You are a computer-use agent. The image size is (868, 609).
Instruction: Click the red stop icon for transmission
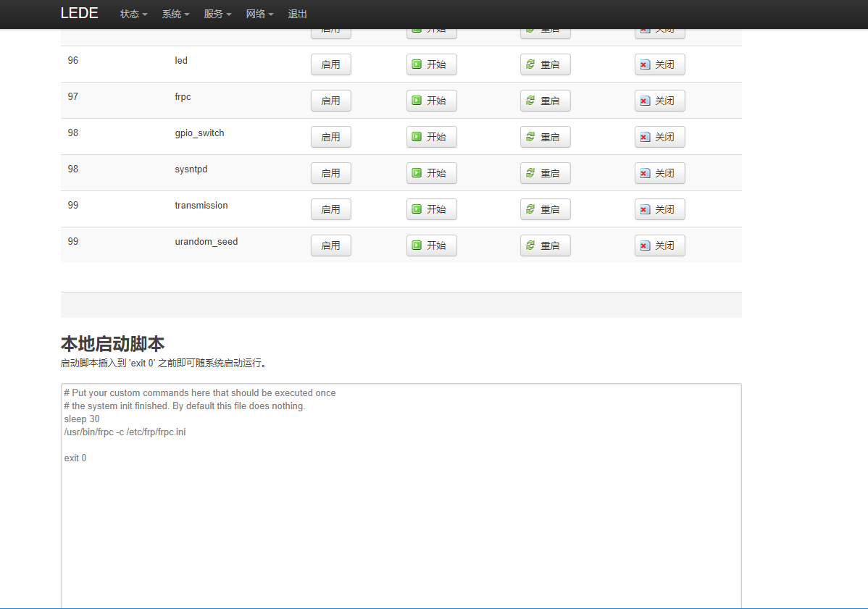point(645,209)
